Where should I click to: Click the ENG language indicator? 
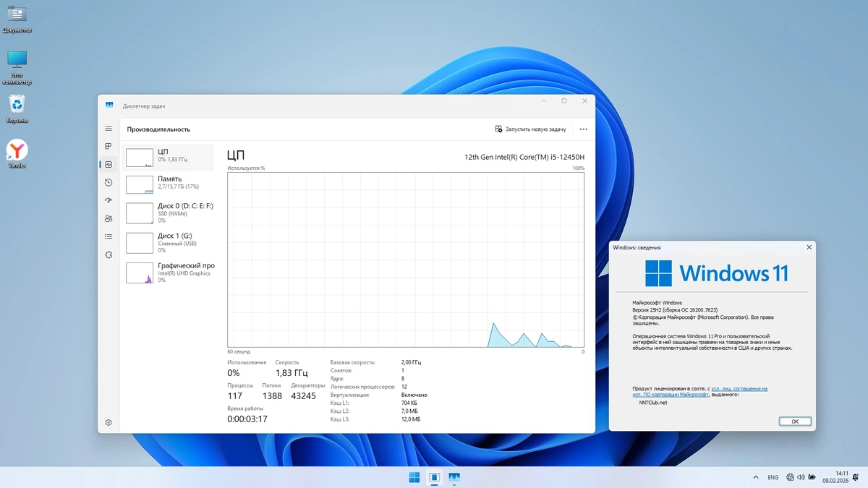point(773,477)
